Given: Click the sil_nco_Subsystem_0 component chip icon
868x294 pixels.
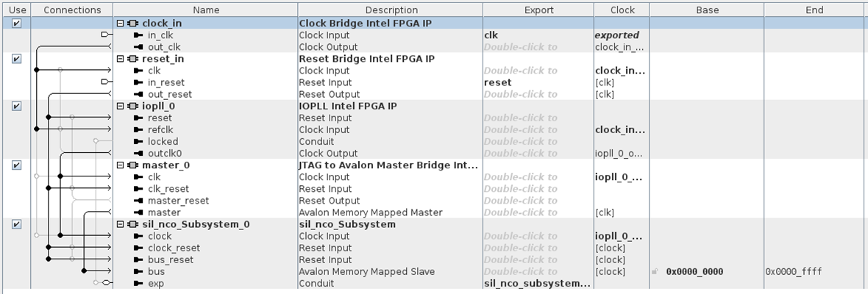Looking at the screenshot, I should pyautogui.click(x=132, y=224).
